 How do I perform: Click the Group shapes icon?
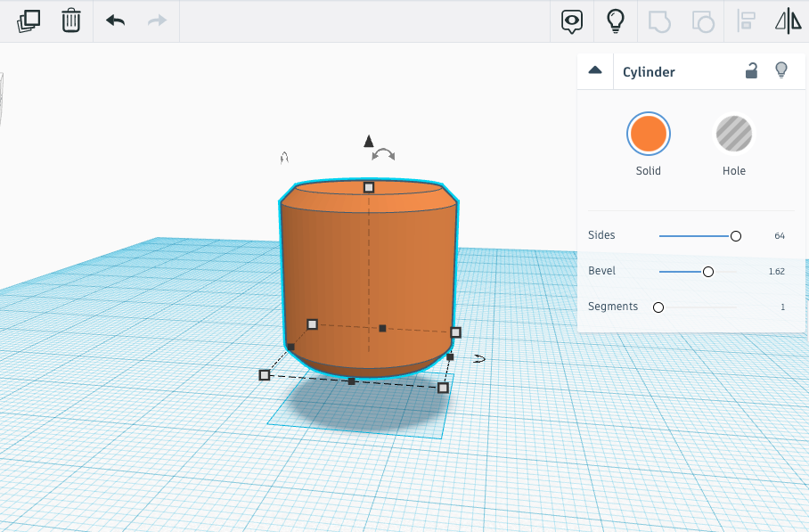click(x=659, y=21)
